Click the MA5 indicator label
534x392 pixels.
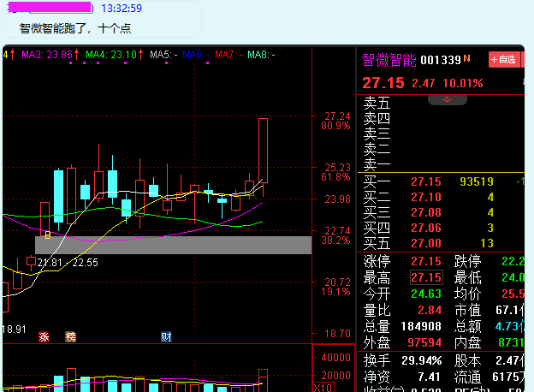[163, 55]
